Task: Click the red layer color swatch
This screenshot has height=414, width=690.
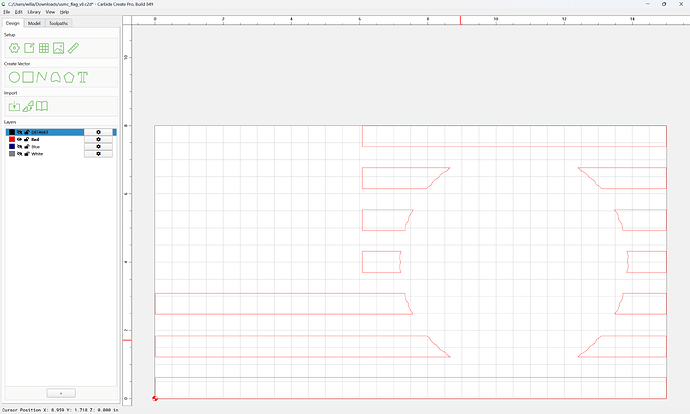Action: click(x=12, y=139)
